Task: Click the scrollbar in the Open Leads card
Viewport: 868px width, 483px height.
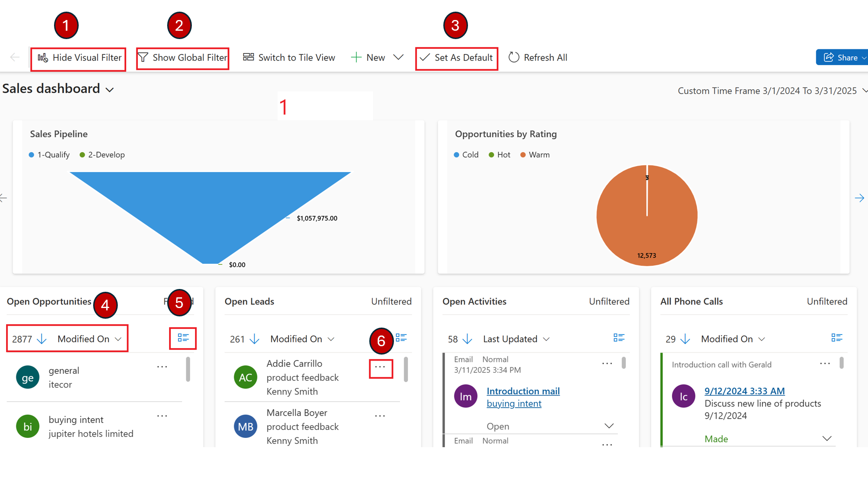Action: [406, 369]
